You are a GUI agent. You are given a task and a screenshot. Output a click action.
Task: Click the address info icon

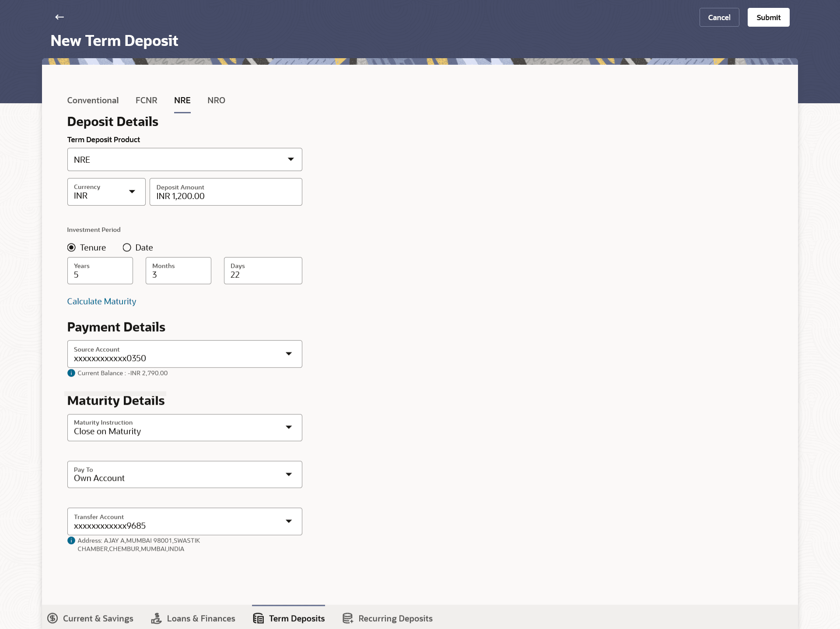pos(71,541)
